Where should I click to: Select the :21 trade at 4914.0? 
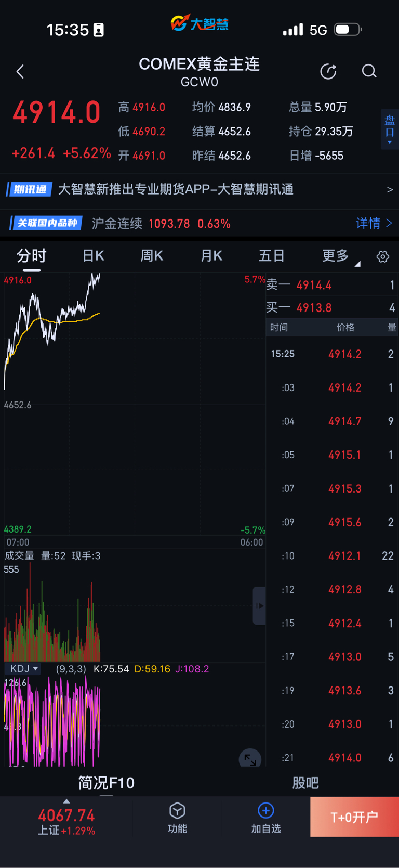coord(331,758)
